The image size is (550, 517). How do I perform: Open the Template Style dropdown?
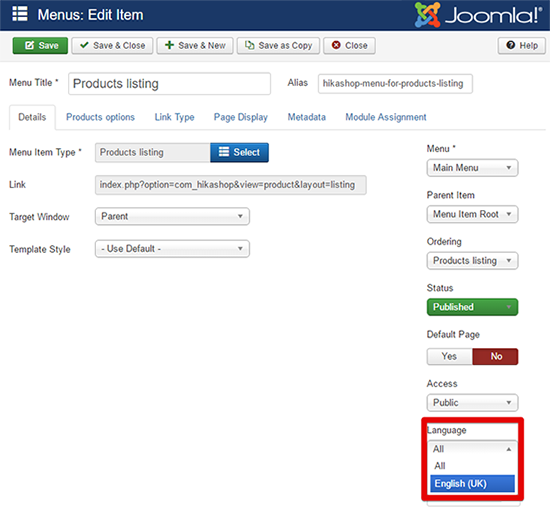click(x=172, y=249)
